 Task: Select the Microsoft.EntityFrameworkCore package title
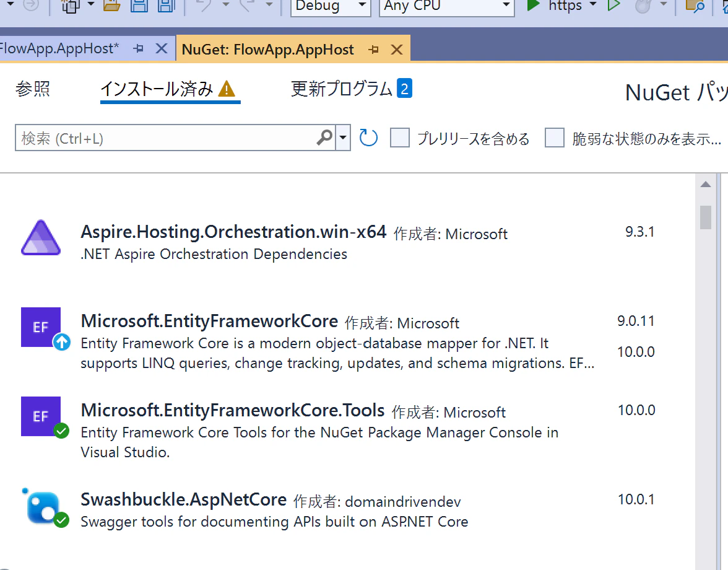click(x=209, y=321)
